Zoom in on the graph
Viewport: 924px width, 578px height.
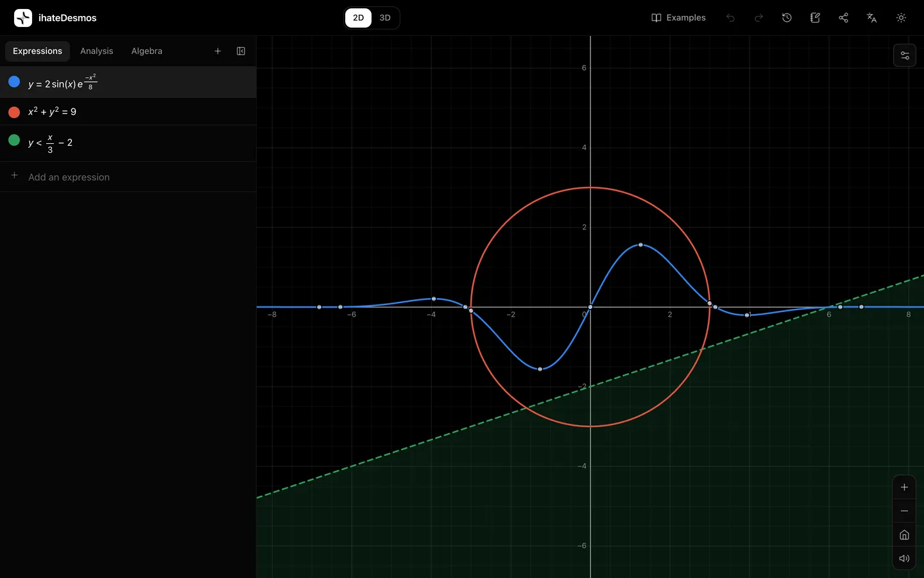click(904, 487)
